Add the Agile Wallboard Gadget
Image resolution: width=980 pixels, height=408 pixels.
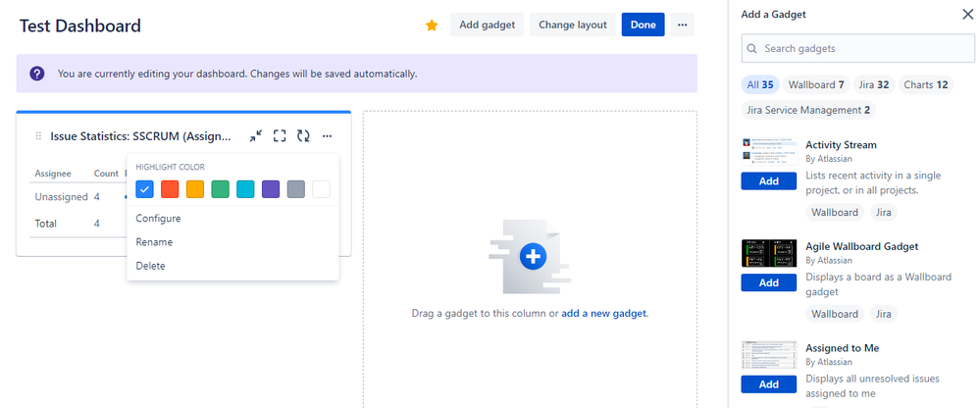[769, 282]
